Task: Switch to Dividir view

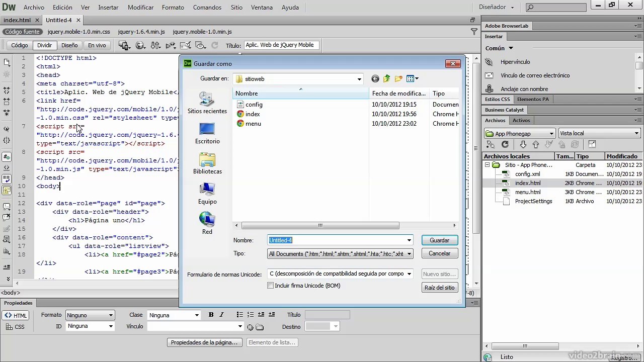Action: (x=44, y=45)
